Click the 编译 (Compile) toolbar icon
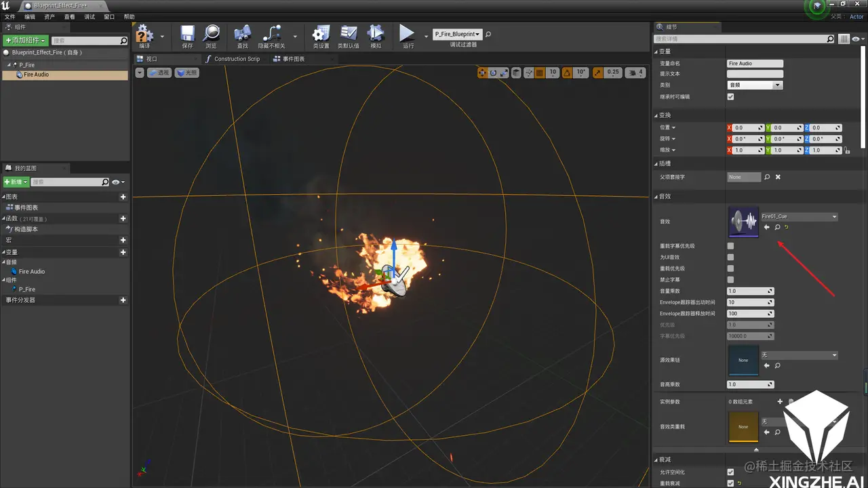The image size is (868, 488). pyautogui.click(x=144, y=35)
